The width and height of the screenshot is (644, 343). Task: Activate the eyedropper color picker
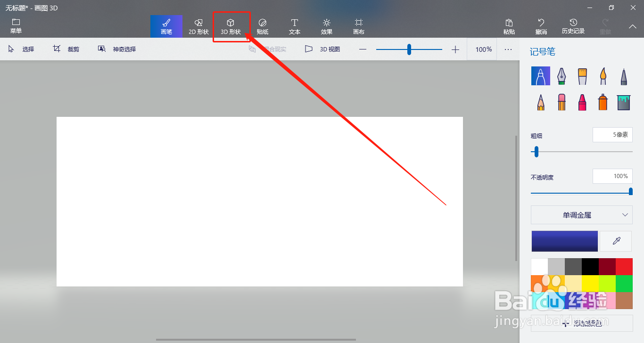[616, 241]
